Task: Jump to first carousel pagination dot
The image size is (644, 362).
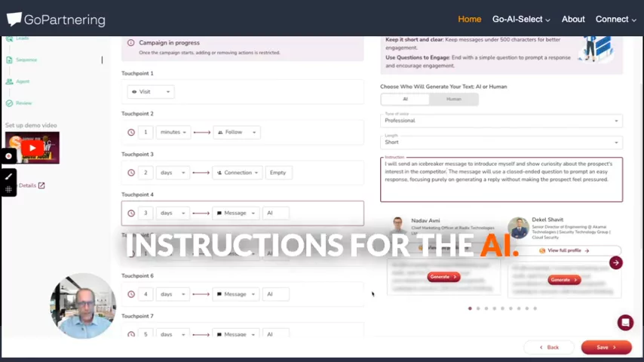Action: [x=470, y=308]
